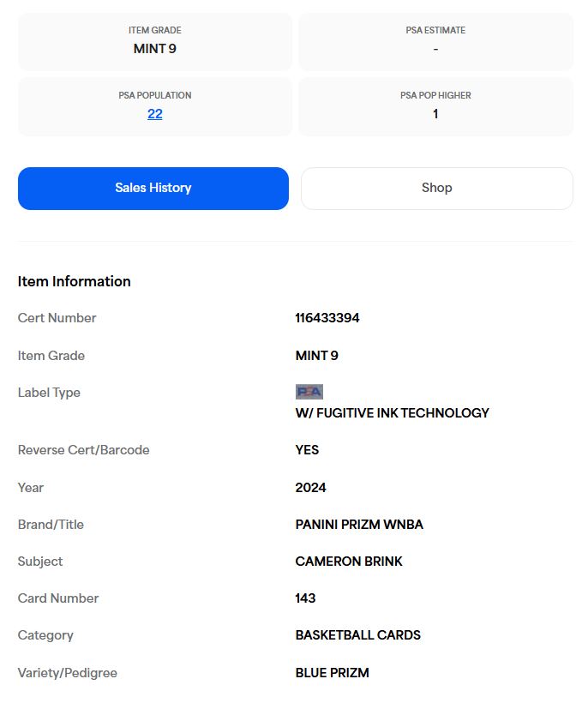Open the Sales History button
Image resolution: width=588 pixels, height=703 pixels.
point(153,189)
